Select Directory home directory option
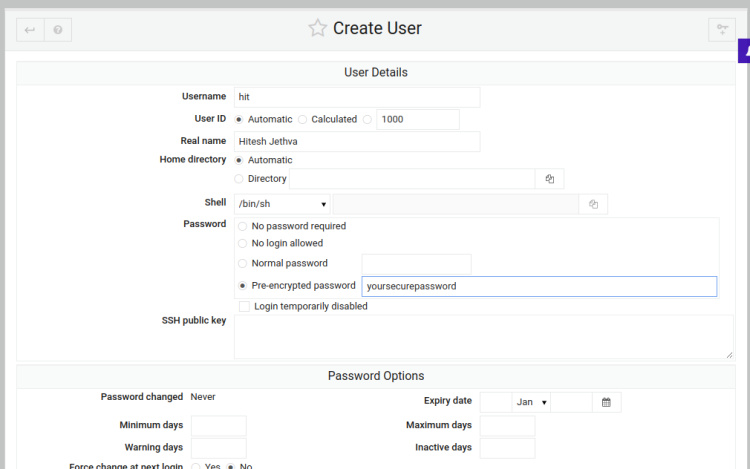 pos(239,179)
